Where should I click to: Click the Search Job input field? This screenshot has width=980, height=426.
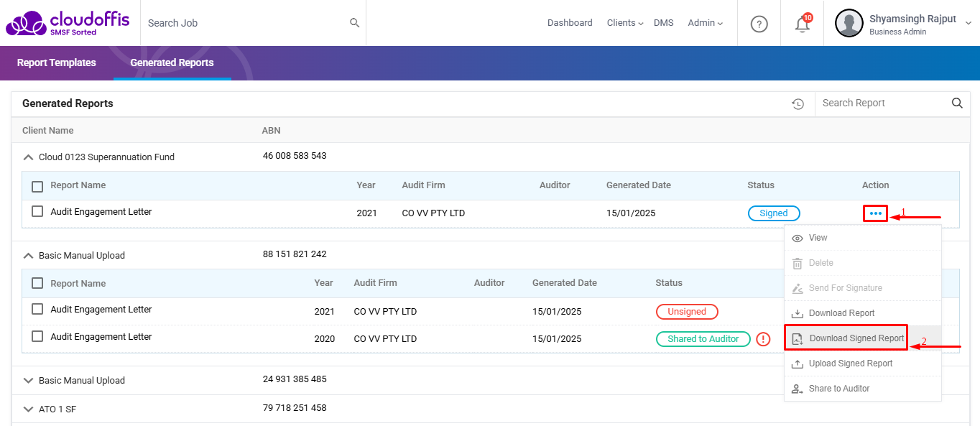[x=246, y=23]
